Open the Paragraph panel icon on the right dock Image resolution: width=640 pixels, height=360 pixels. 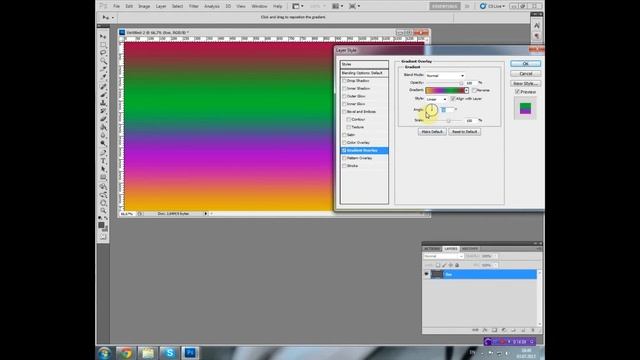coord(537,36)
